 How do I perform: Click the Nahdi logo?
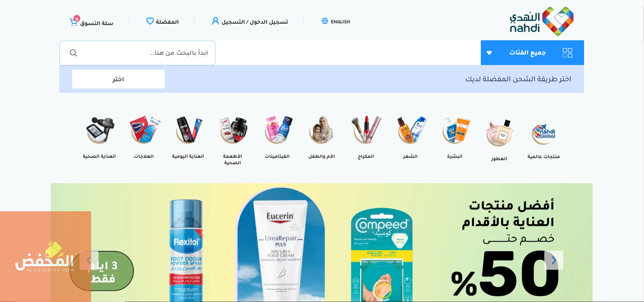click(x=541, y=21)
